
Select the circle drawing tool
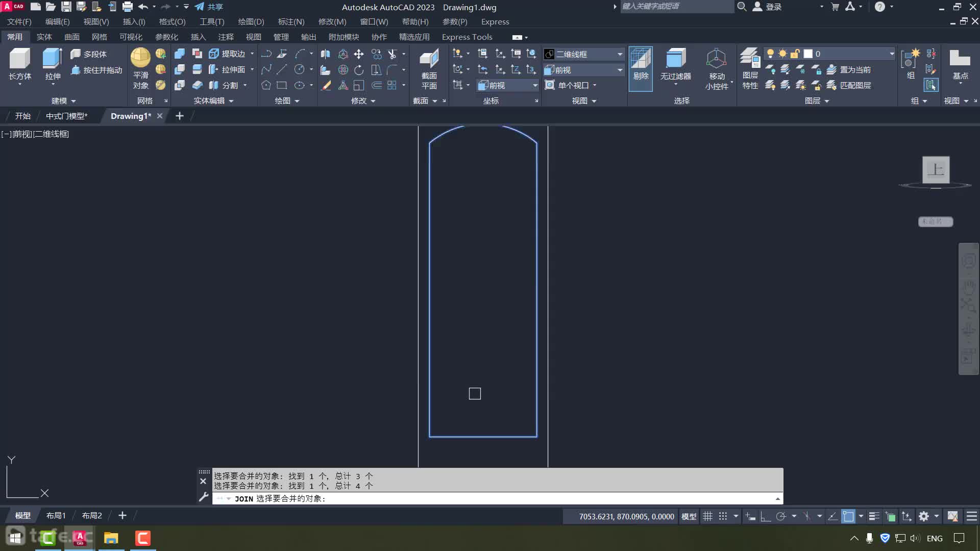coord(299,69)
